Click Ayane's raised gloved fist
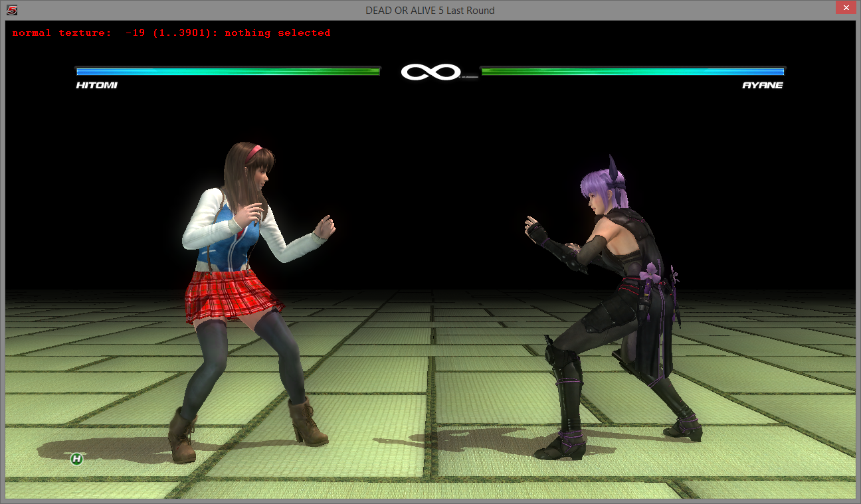The image size is (861, 504). pyautogui.click(x=536, y=232)
